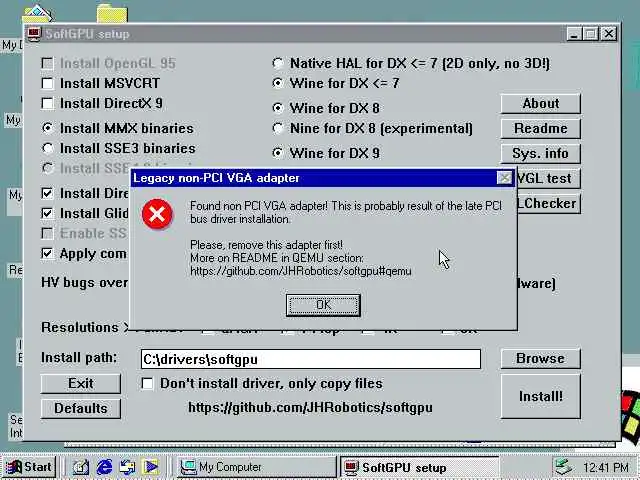The width and height of the screenshot is (640, 480).
Task: Click the yellow folder desktop icon
Action: 112,13
